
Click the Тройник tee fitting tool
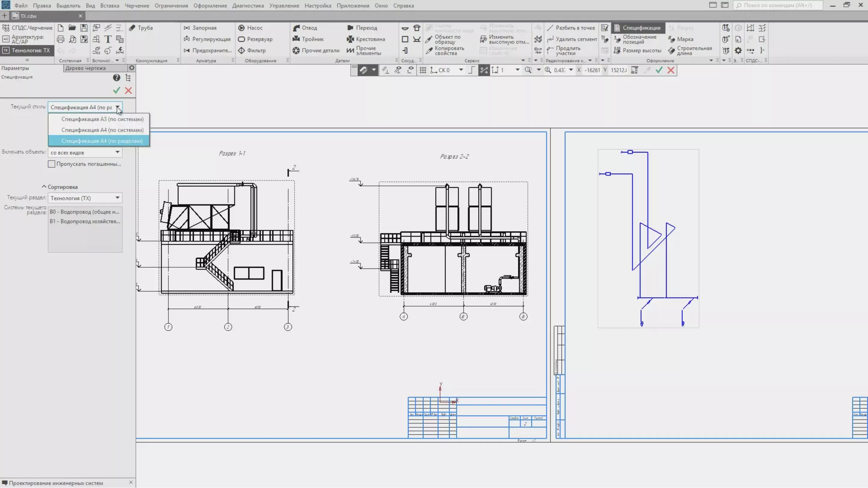308,39
